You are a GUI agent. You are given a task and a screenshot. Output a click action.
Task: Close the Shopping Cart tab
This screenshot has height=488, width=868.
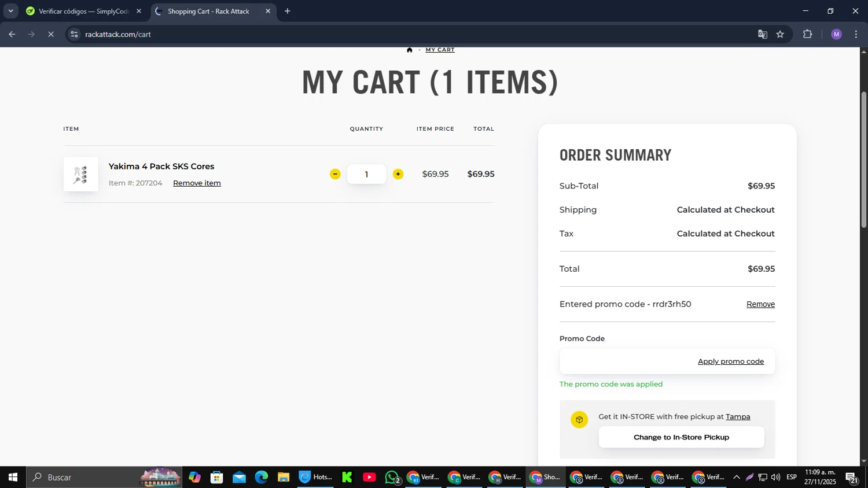pyautogui.click(x=268, y=11)
